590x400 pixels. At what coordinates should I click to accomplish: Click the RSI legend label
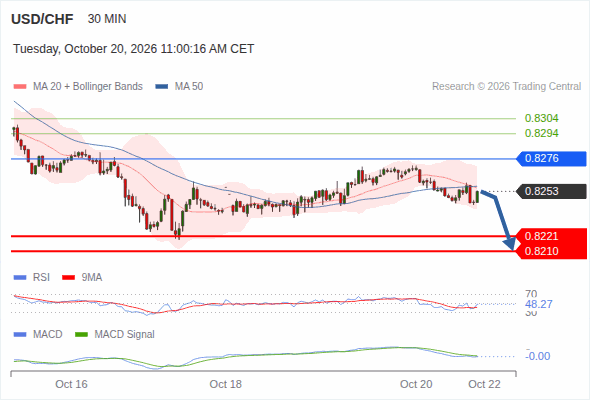click(x=41, y=278)
